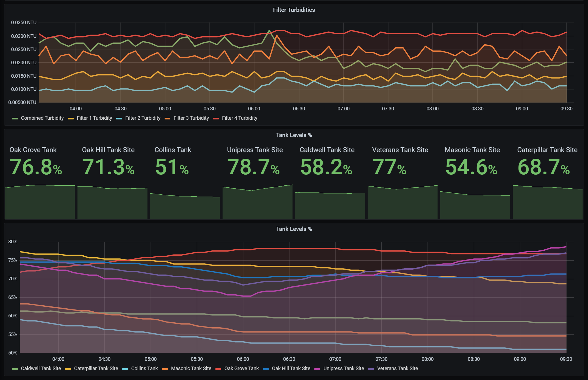Viewport: 588px width, 380px height.
Task: Click the purple Veterans Tank Site swatch
Action: pyautogui.click(x=371, y=369)
